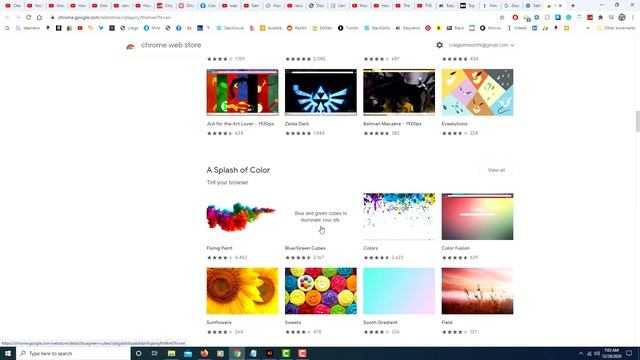Open the Chrome extensions puzzle icon
Image resolution: width=640 pixels, height=360 pixels.
point(600,18)
